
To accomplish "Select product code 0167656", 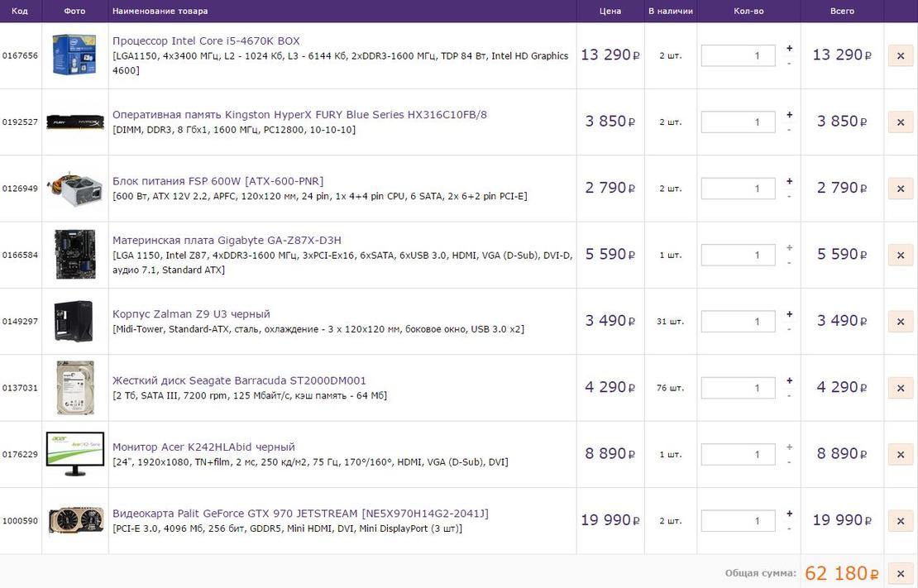I will click(x=20, y=55).
